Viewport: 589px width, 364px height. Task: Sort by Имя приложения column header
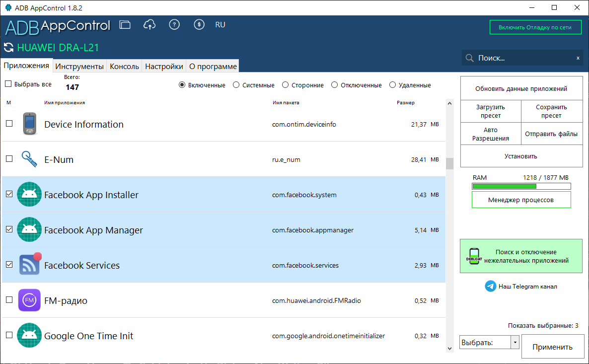point(65,103)
